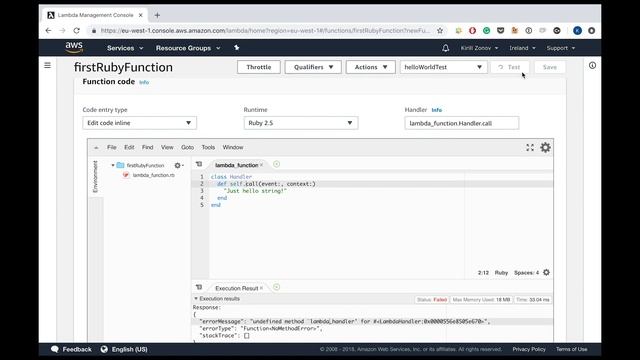Add new tab beside Execution Result

click(x=276, y=287)
